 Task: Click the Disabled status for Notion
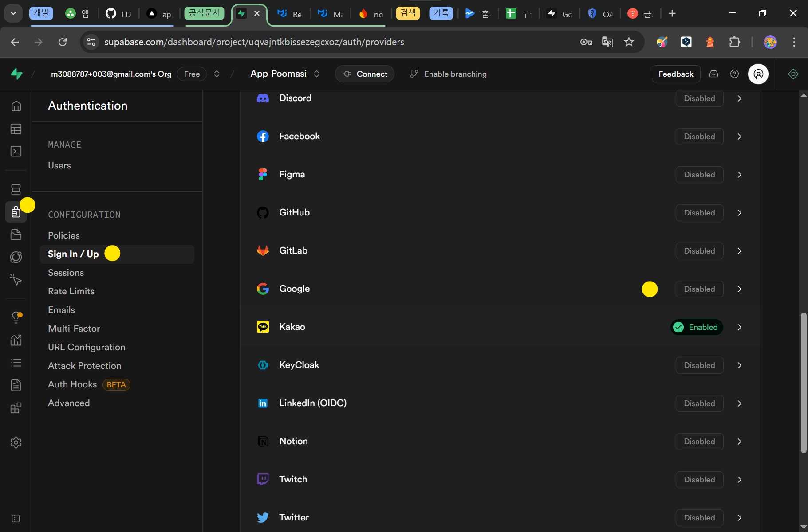coord(699,442)
